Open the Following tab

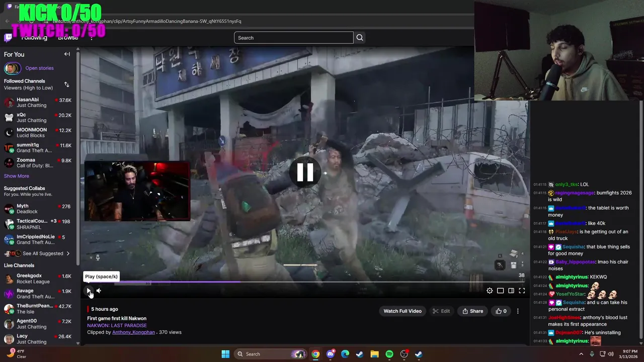[x=34, y=38]
